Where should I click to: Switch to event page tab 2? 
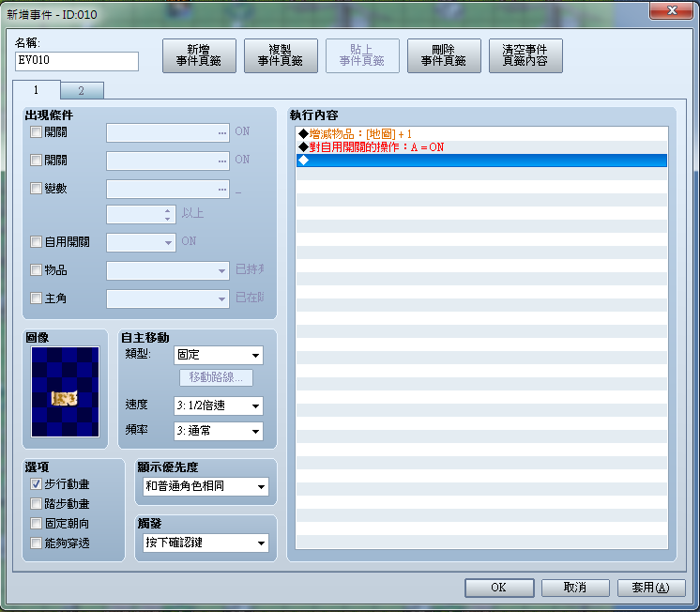82,91
